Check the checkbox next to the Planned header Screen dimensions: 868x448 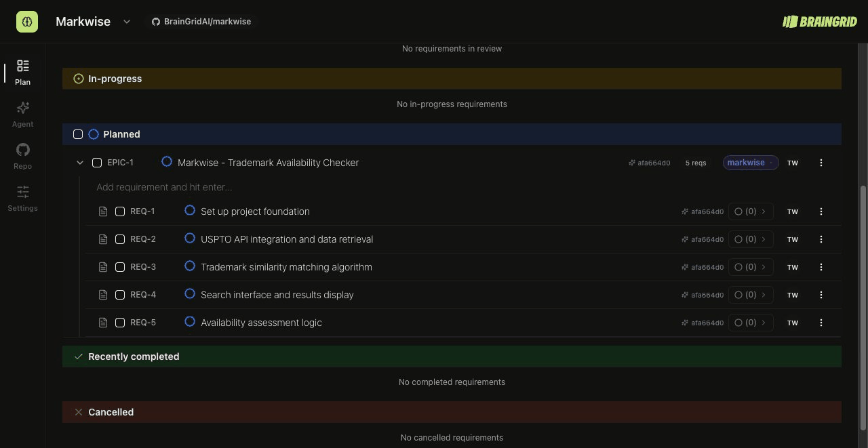78,134
